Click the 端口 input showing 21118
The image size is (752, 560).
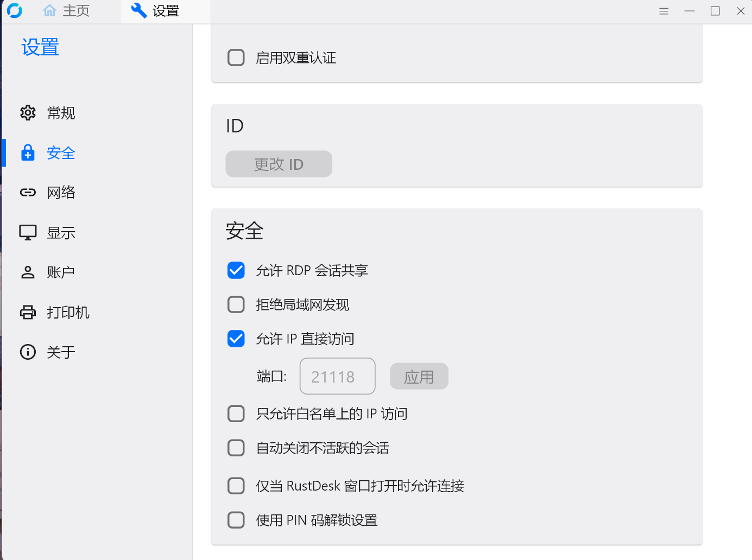click(x=337, y=376)
